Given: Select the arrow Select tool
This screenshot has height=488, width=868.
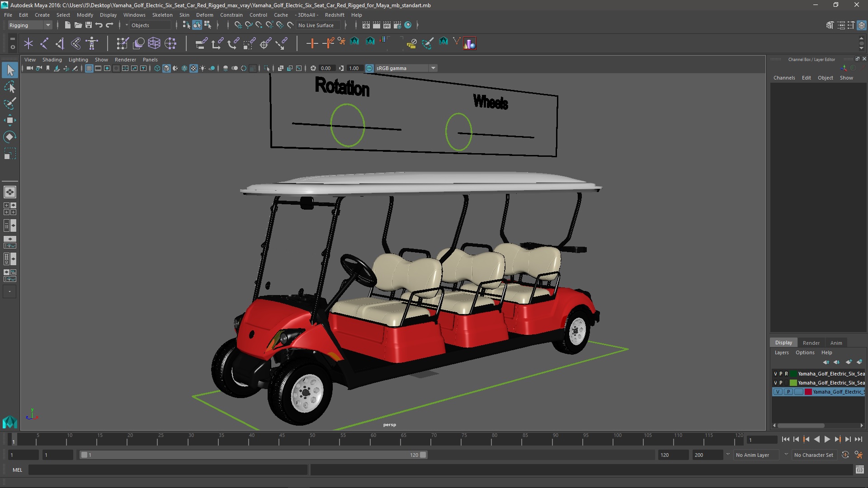Looking at the screenshot, I should [10, 70].
